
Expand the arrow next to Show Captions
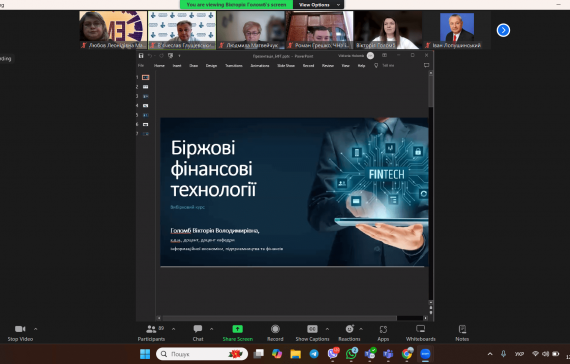pyautogui.click(x=327, y=329)
